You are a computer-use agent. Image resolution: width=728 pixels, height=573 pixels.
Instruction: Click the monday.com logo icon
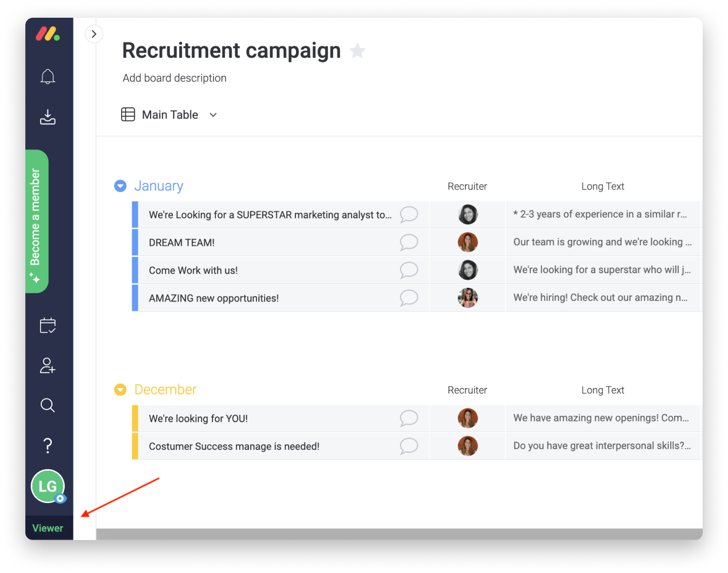tap(48, 34)
